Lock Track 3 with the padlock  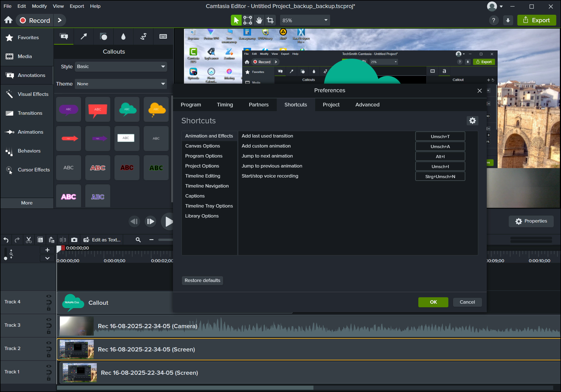point(49,332)
